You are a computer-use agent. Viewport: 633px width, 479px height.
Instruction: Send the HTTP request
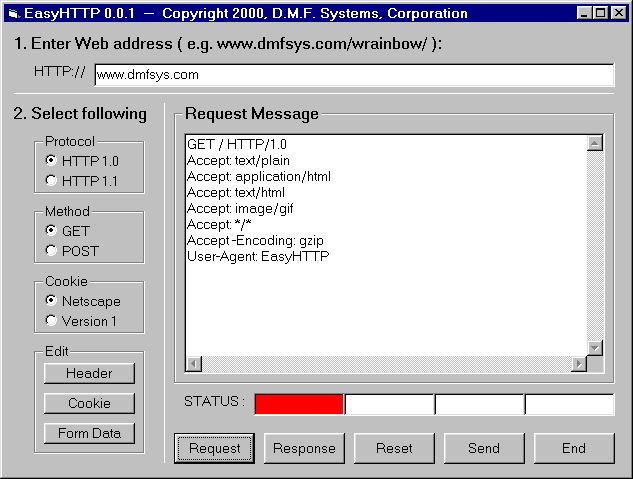484,448
